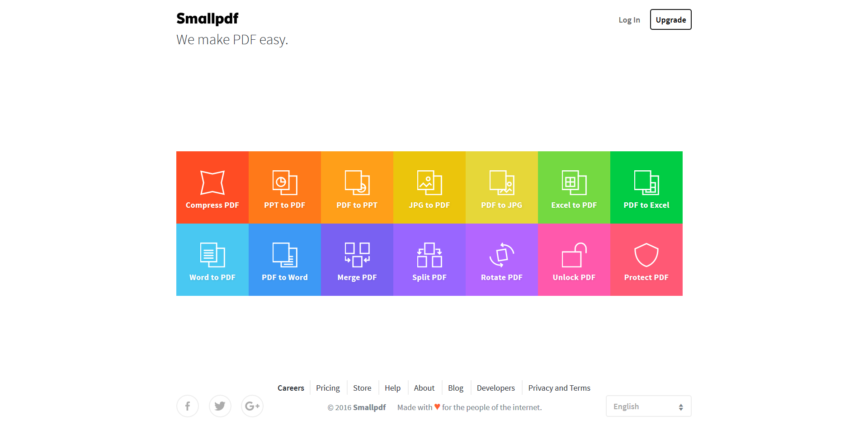Select the Excel to PDF spreadsheet icon
Screen dimensions: 868x425
click(574, 182)
